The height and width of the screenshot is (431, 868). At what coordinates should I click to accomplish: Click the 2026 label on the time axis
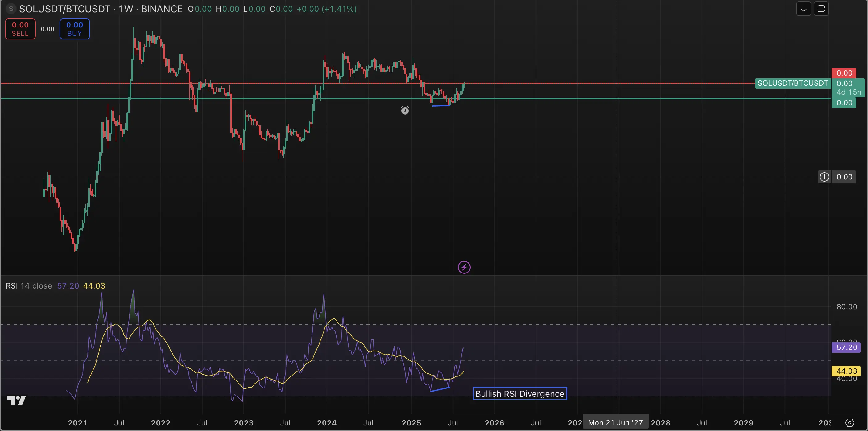pos(495,423)
